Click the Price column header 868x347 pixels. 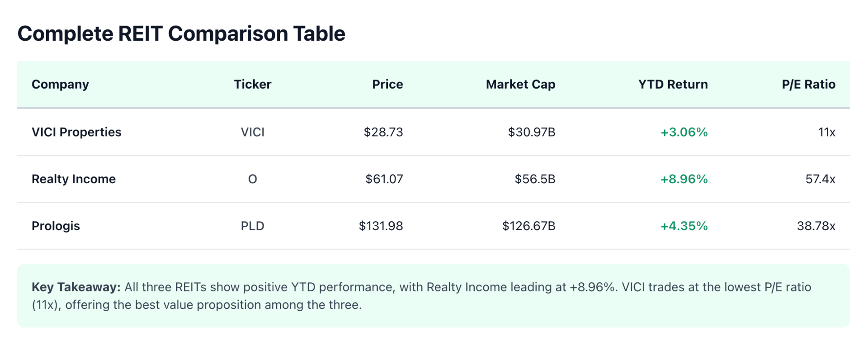point(387,84)
